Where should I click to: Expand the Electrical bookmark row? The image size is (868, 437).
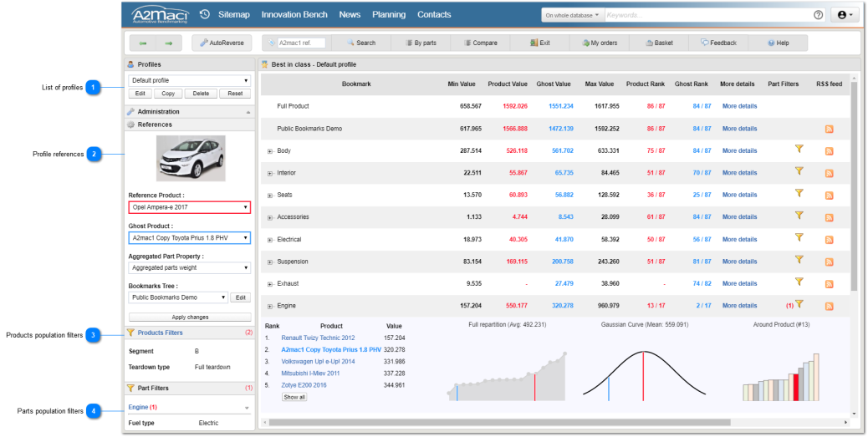pyautogui.click(x=270, y=240)
